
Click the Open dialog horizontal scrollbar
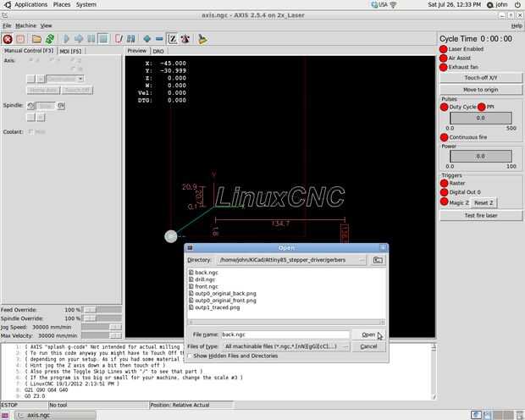point(286,323)
